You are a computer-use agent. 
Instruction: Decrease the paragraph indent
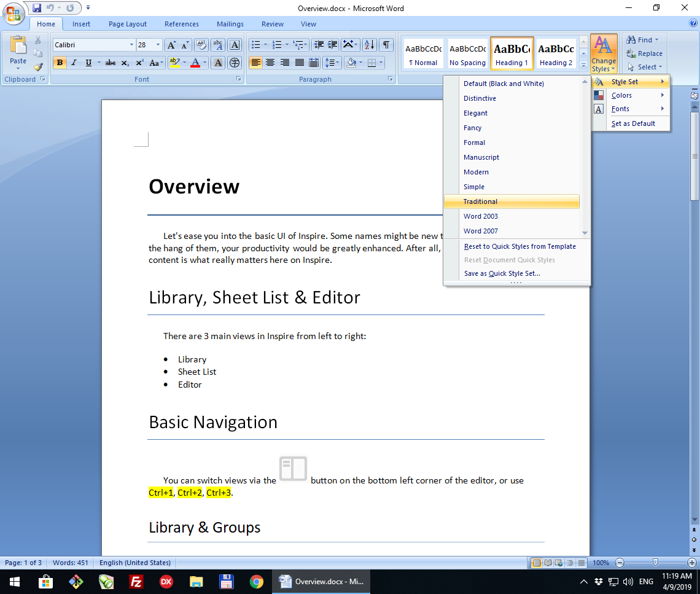[319, 45]
